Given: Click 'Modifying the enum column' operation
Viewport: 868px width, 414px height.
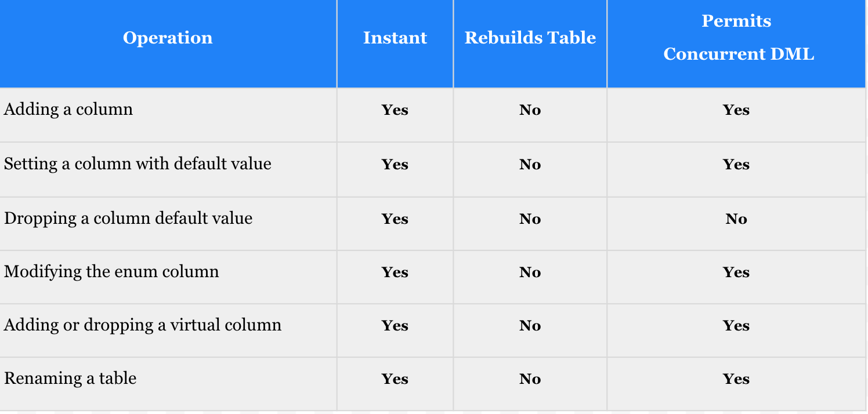Looking at the screenshot, I should point(111,272).
